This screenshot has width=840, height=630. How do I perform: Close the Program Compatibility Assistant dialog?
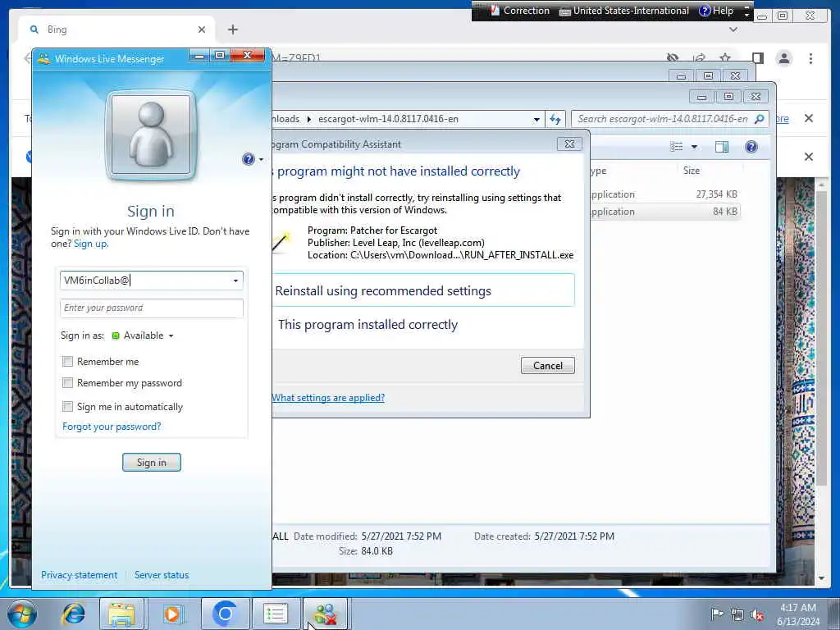tap(569, 144)
